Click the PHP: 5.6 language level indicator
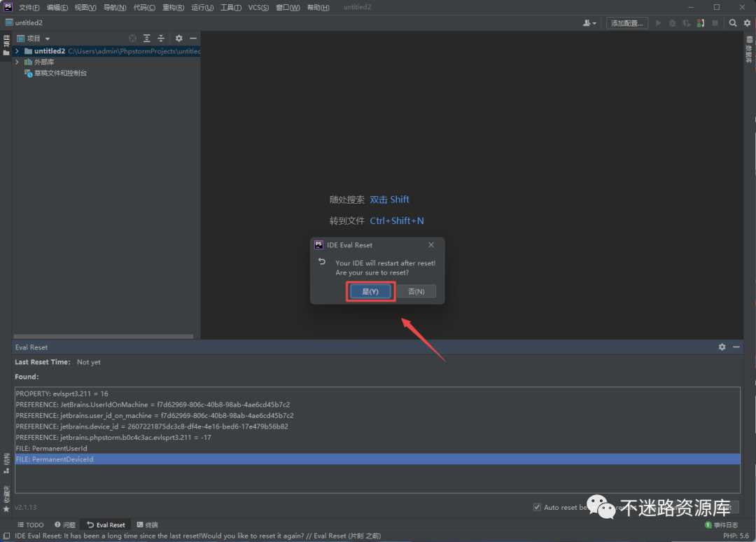This screenshot has height=542, width=756. (736, 536)
